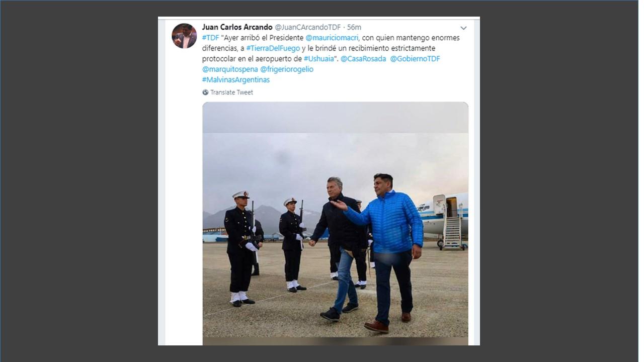
Task: Visit the @mauriciomacri mention
Action: click(x=332, y=38)
